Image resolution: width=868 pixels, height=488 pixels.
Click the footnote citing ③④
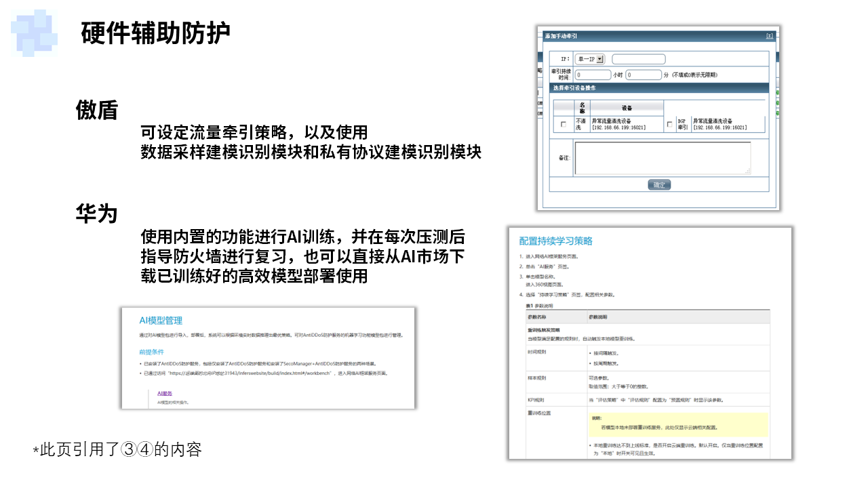[117, 449]
